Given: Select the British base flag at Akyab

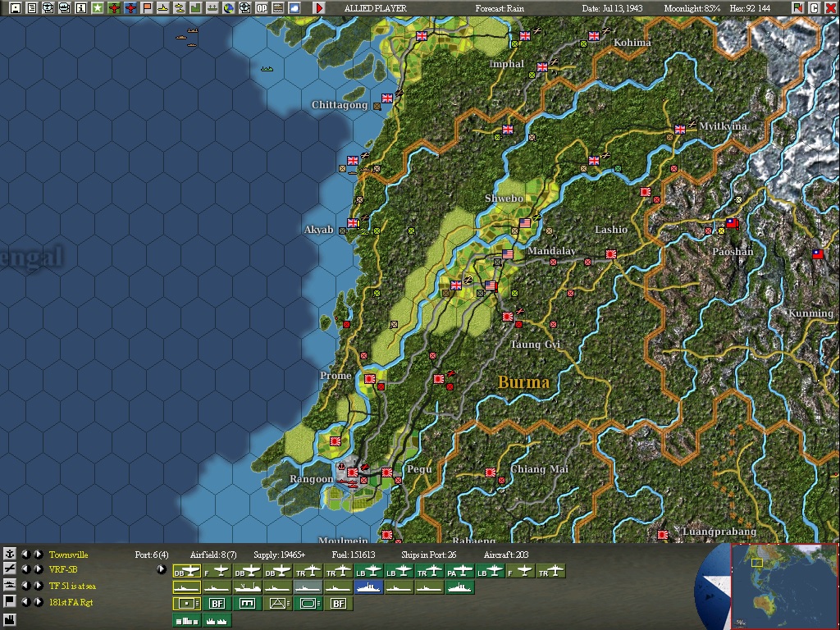Looking at the screenshot, I should 353,223.
